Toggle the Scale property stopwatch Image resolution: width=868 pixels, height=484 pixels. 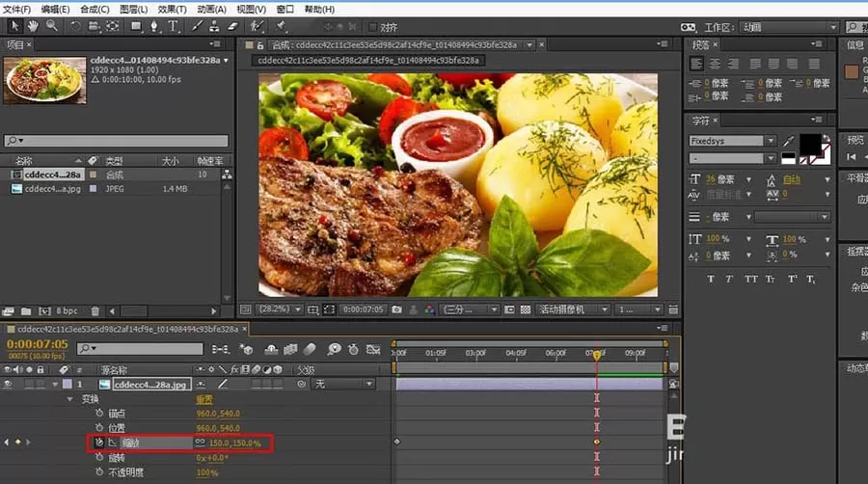[99, 443]
